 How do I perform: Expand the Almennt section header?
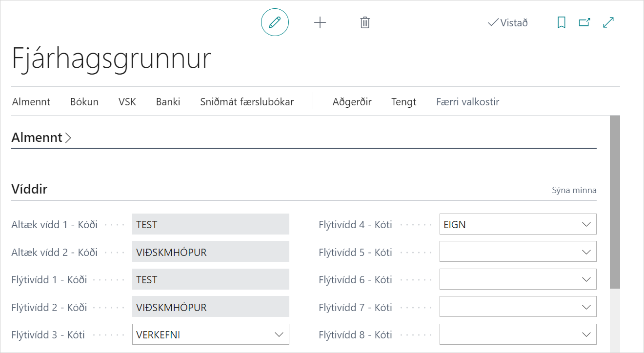pyautogui.click(x=41, y=137)
